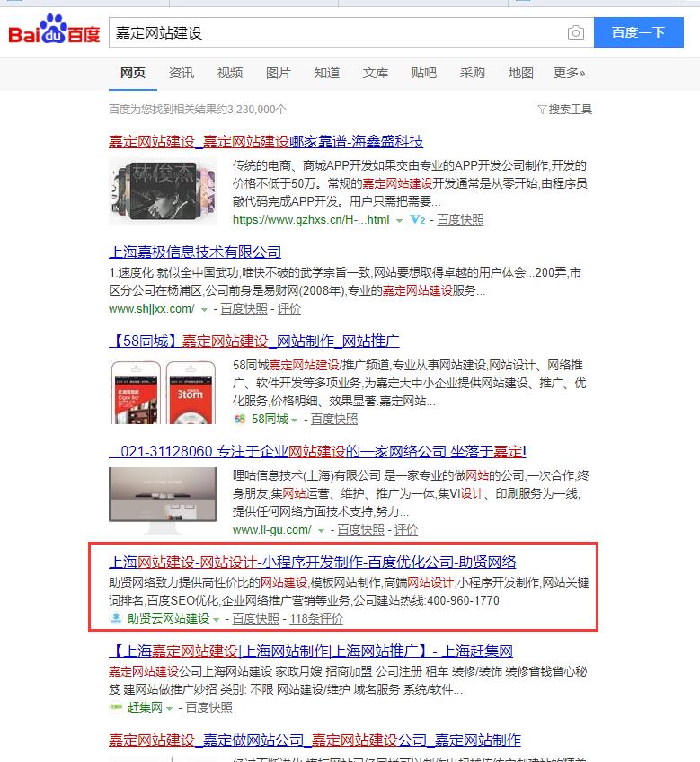
Task: Click the 58同城 result phone thumbnails
Action: [163, 392]
